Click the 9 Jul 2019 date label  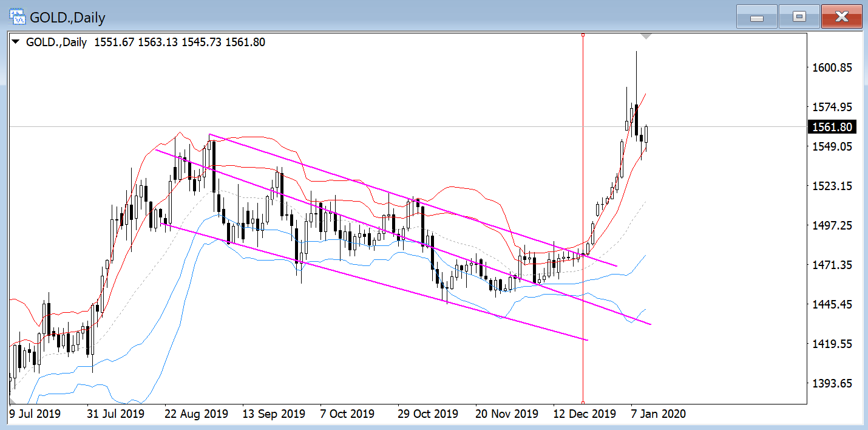click(x=35, y=414)
